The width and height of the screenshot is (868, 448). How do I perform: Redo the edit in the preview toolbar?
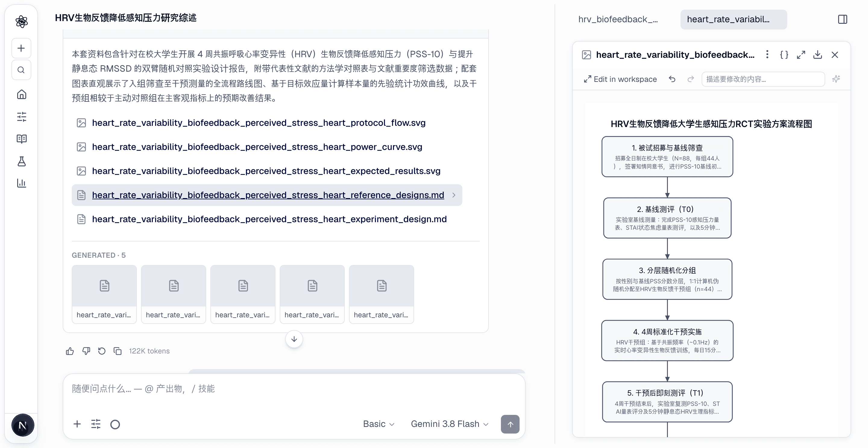point(690,79)
